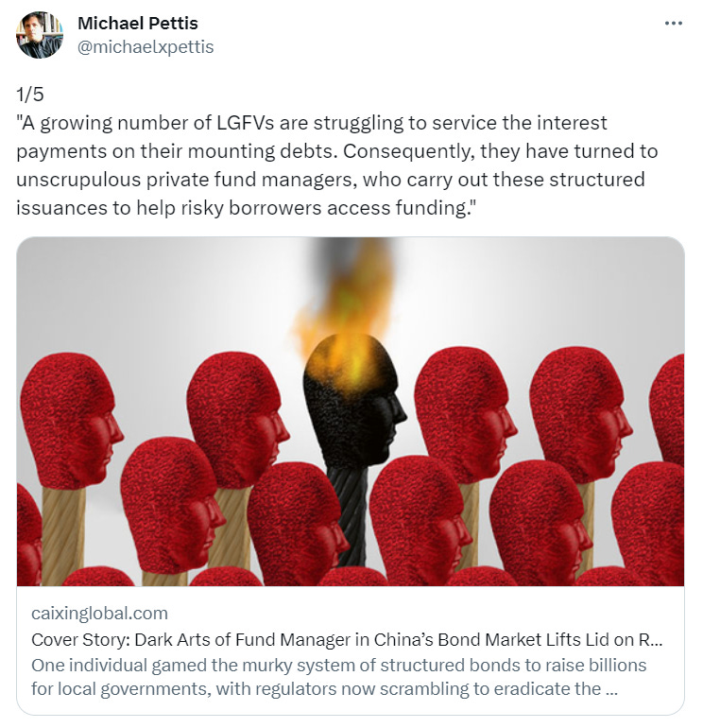Open the Cover Story: Dark Arts headline
The width and height of the screenshot is (703, 728).
tap(347, 640)
